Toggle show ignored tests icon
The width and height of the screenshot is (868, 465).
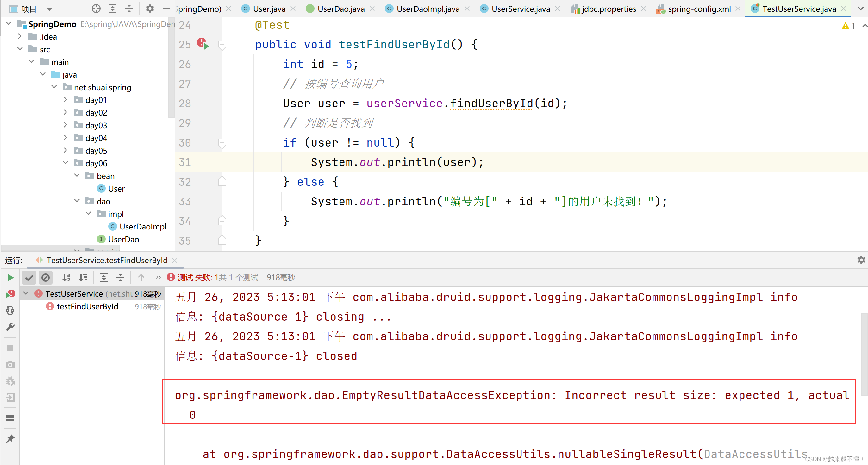[x=46, y=278]
